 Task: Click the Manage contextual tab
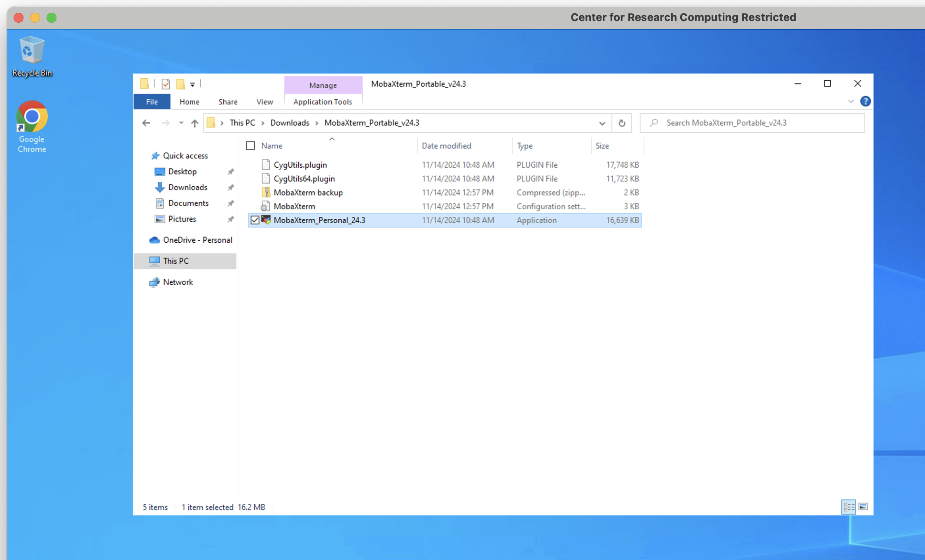[323, 85]
